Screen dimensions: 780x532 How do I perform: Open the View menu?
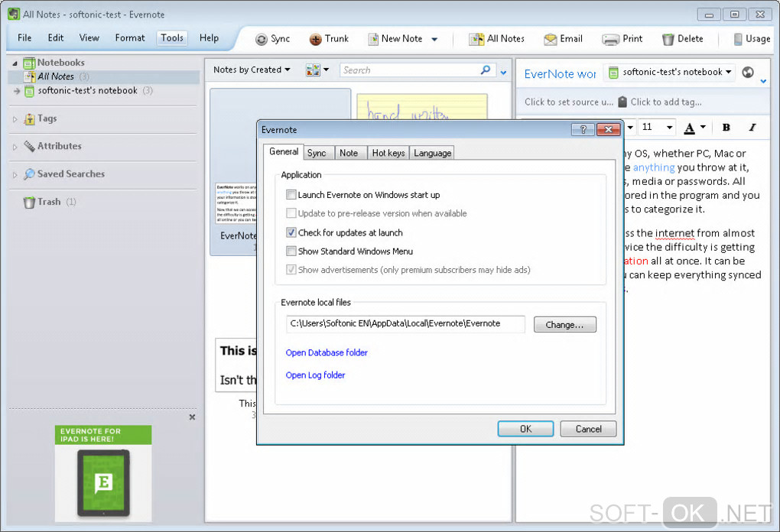(x=89, y=37)
